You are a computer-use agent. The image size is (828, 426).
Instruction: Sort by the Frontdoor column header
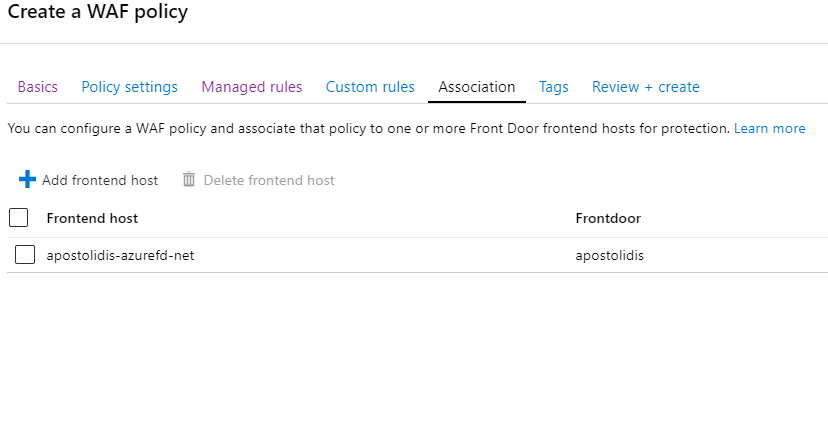608,218
